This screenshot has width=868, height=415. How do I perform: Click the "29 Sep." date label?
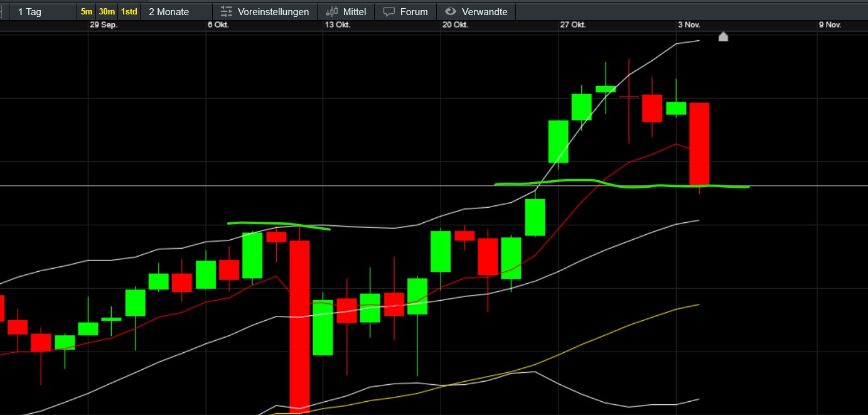pos(104,24)
